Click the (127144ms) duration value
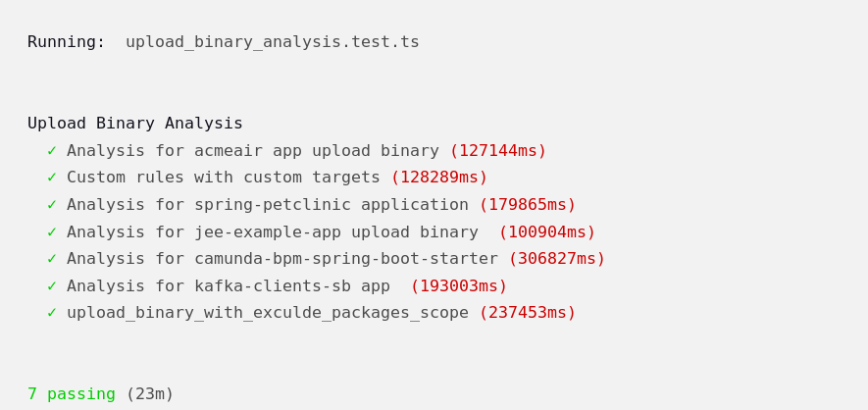 coord(497,151)
